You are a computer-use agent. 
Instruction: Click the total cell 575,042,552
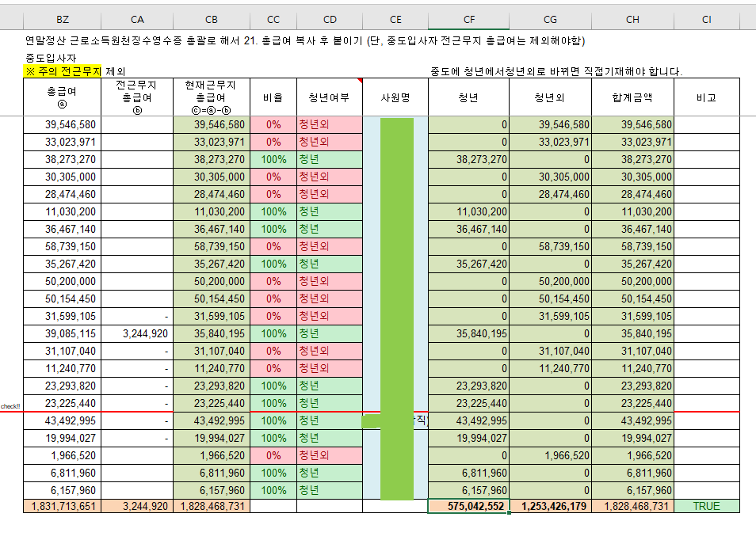(x=468, y=506)
